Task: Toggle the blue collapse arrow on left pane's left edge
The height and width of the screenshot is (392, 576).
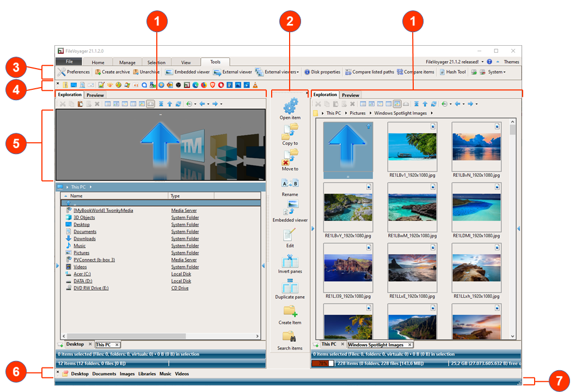Action: point(58,265)
